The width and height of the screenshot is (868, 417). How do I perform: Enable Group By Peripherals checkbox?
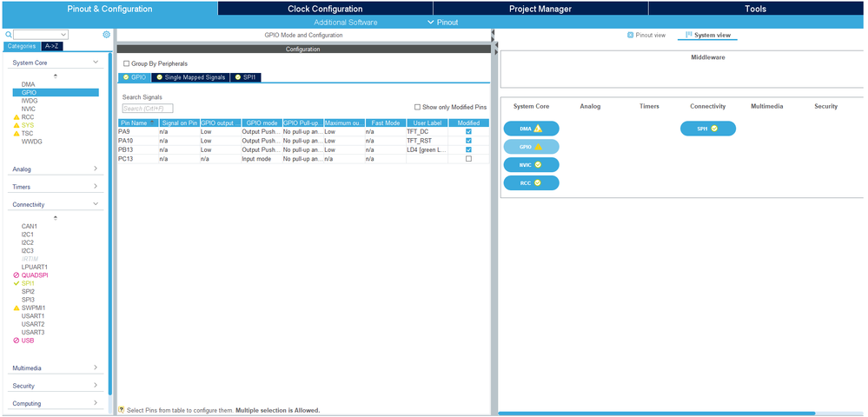point(126,63)
